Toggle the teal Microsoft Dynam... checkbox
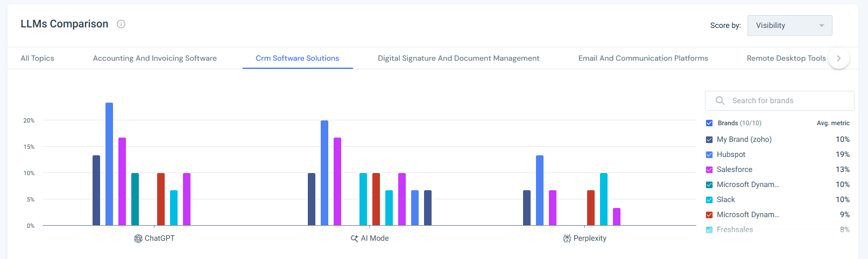The height and width of the screenshot is (259, 868). 709,185
